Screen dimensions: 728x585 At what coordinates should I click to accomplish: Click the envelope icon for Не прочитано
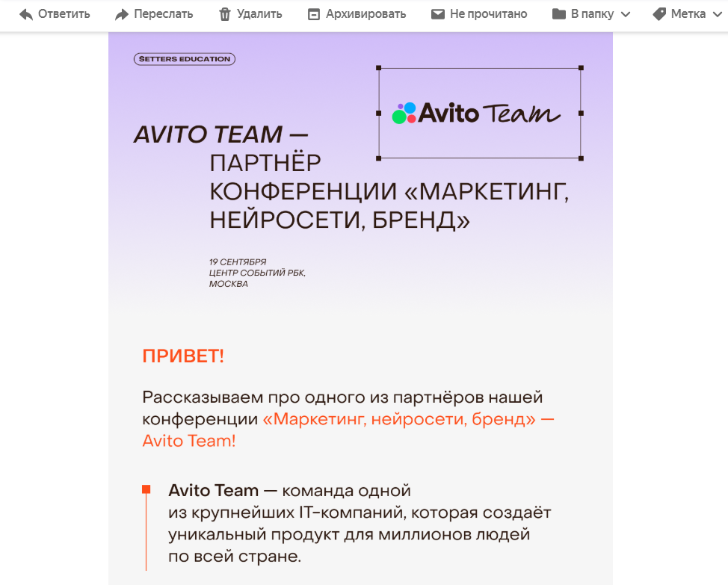[438, 14]
